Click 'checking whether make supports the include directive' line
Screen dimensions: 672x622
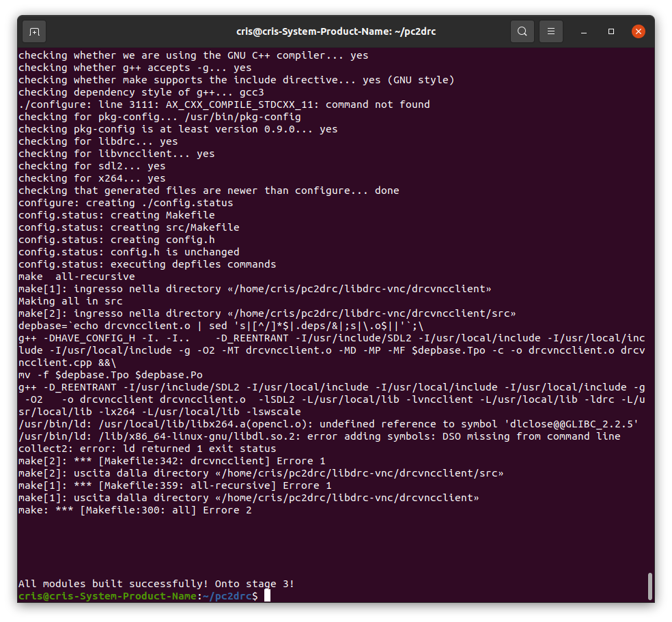[x=236, y=80]
